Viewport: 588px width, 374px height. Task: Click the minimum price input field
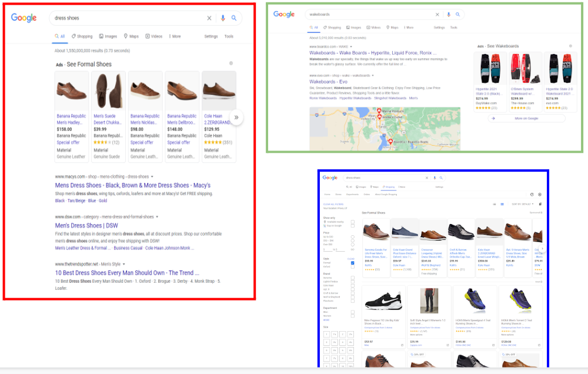328,249
